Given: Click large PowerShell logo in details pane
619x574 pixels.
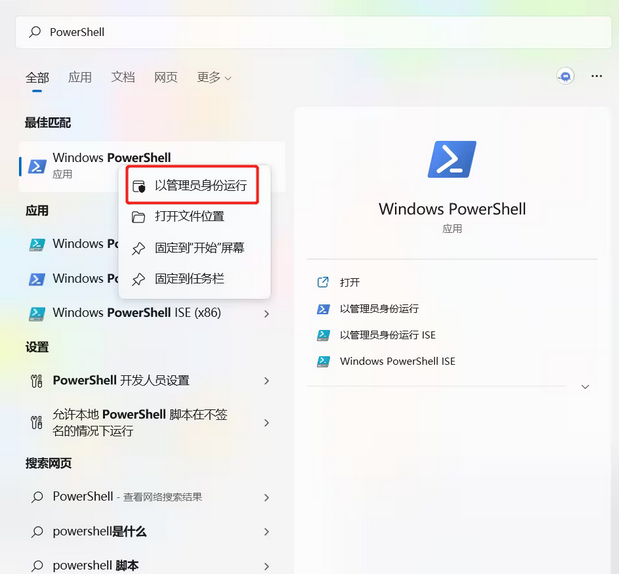Looking at the screenshot, I should [x=452, y=159].
